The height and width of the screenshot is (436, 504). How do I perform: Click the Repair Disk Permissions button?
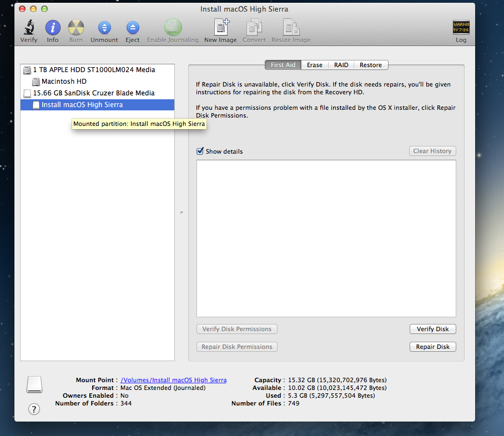tap(237, 347)
